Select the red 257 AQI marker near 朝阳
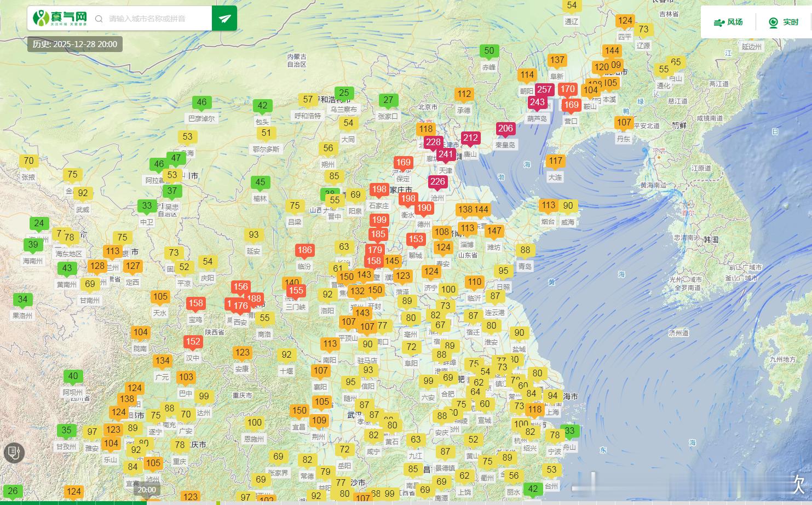 [x=545, y=89]
